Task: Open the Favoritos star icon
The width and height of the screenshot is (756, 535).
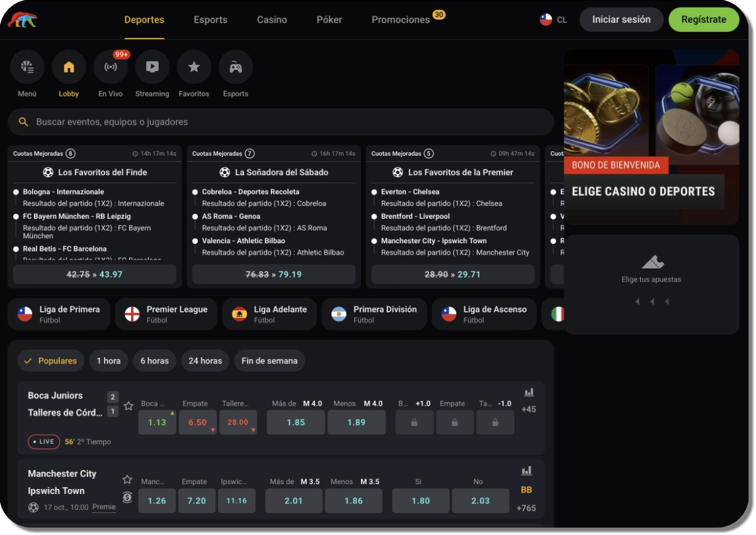Action: point(194,67)
